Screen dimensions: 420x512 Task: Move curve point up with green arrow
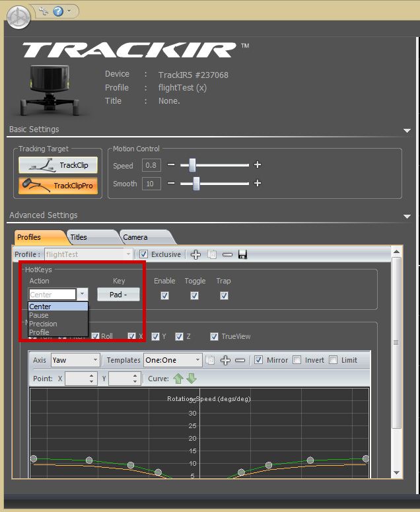point(178,379)
